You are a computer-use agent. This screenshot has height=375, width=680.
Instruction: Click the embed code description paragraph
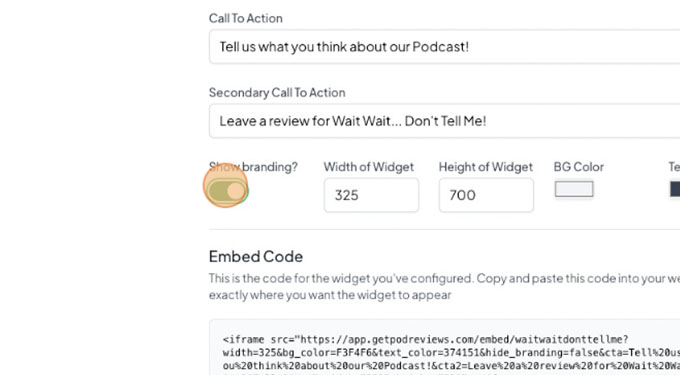pos(444,287)
